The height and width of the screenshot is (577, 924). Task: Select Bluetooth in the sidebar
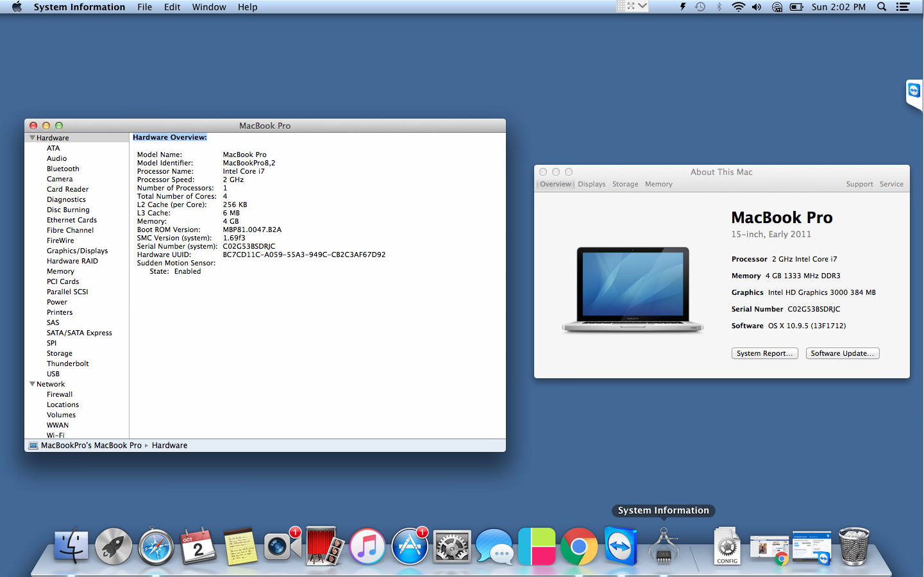pos(63,169)
